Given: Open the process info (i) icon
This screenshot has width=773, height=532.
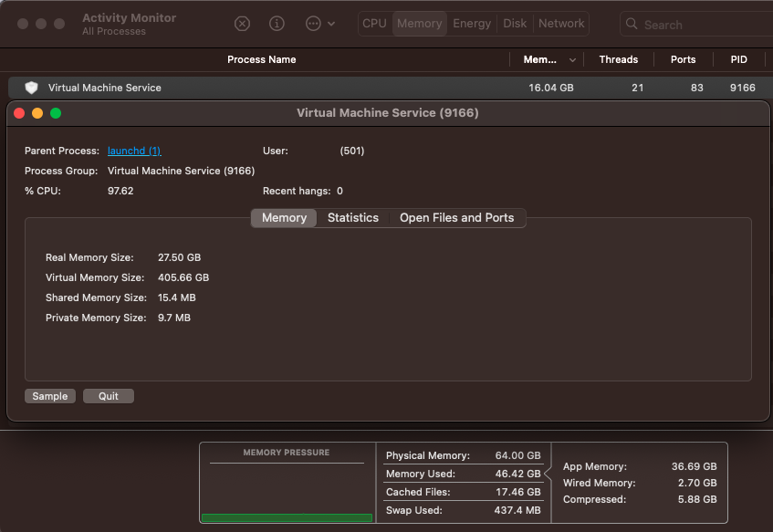Looking at the screenshot, I should pyautogui.click(x=277, y=24).
